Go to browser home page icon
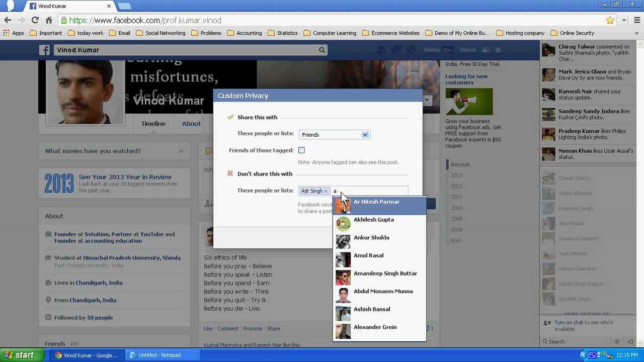Screen dimensions: 644x362 point(49,20)
